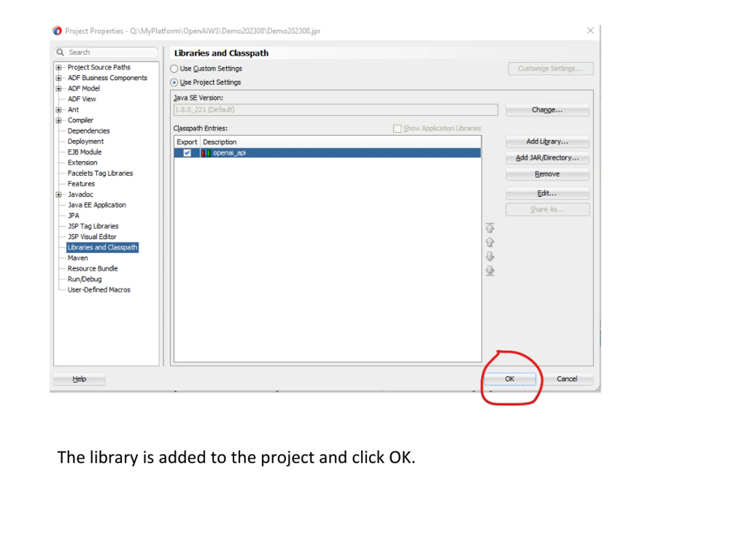Uncheck Export checkbox for openai_api
This screenshot has height=560, width=747.
point(187,153)
